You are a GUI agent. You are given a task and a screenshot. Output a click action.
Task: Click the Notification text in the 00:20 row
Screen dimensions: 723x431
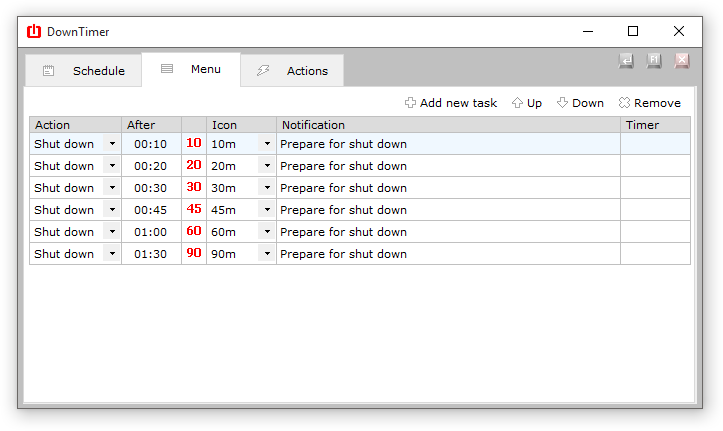pos(343,166)
